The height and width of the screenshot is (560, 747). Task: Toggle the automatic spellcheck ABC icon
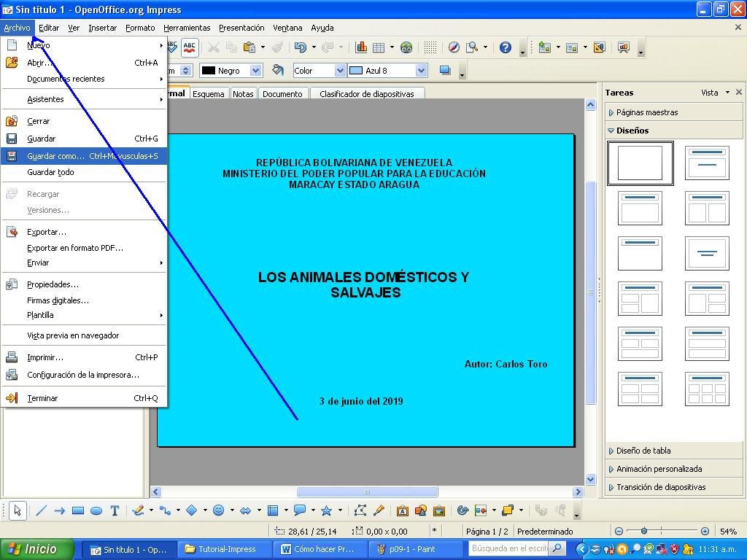point(190,47)
